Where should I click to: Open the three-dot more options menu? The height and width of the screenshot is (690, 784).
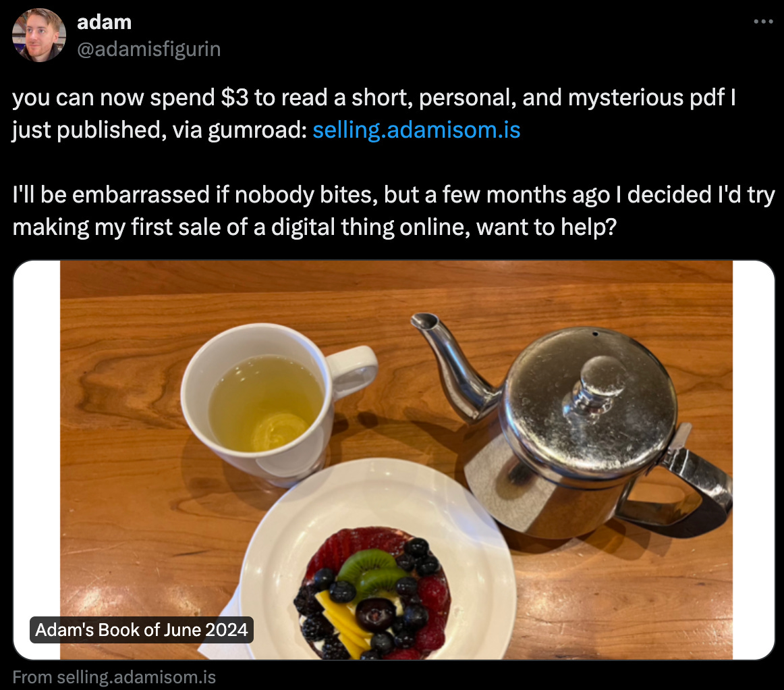coord(763,22)
